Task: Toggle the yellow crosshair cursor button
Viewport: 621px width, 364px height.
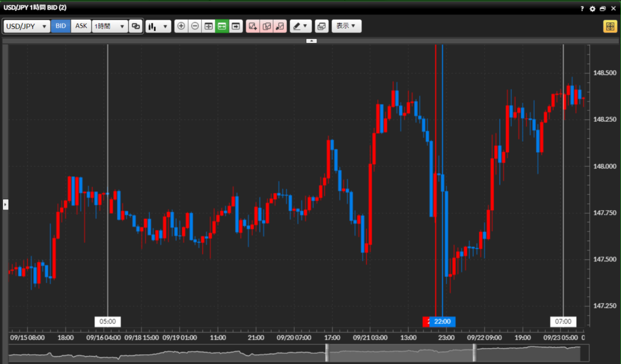Action: (x=609, y=27)
